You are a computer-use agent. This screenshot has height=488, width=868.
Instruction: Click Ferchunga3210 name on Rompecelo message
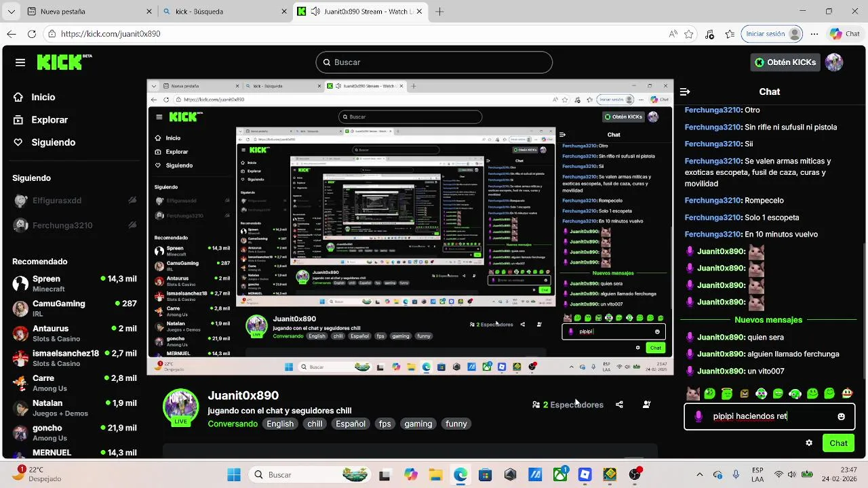713,201
